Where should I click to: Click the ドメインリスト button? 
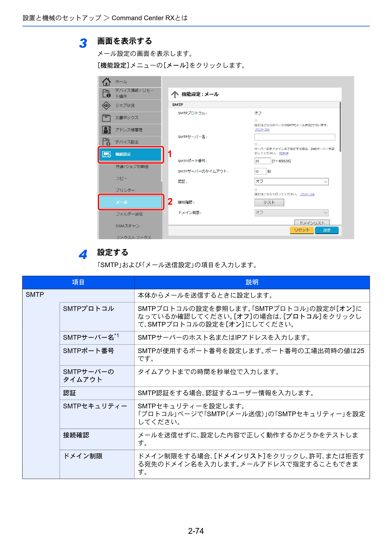pos(312,222)
